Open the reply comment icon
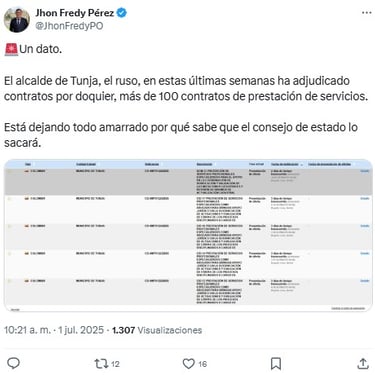Image resolution: width=375 pixels, height=375 pixels. [x=13, y=363]
